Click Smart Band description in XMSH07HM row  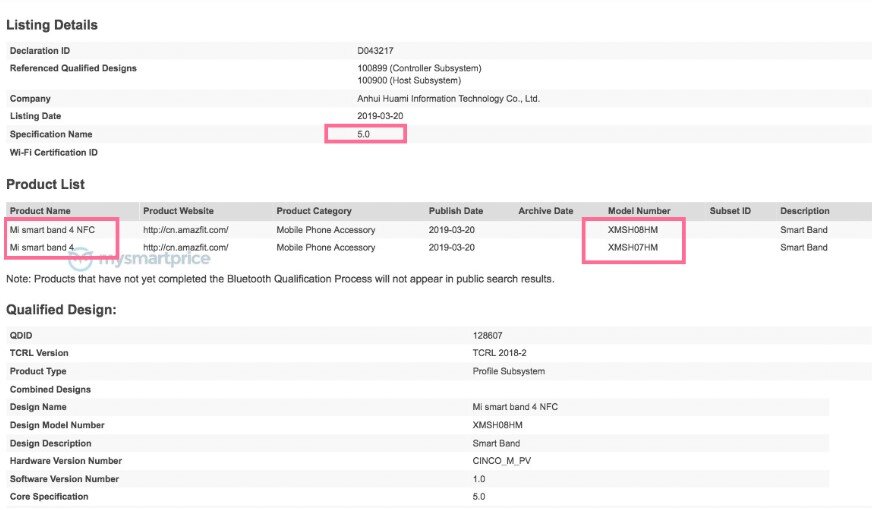[804, 247]
